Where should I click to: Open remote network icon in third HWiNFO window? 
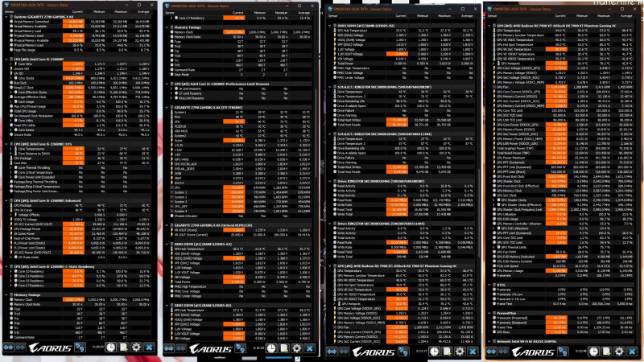[404, 352]
